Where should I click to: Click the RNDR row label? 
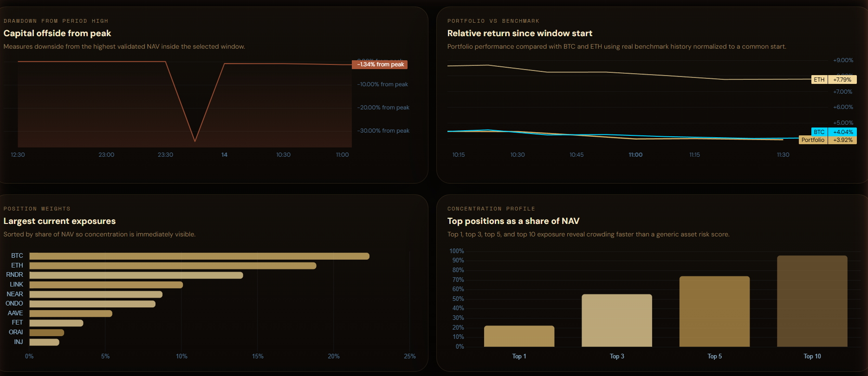click(x=14, y=275)
